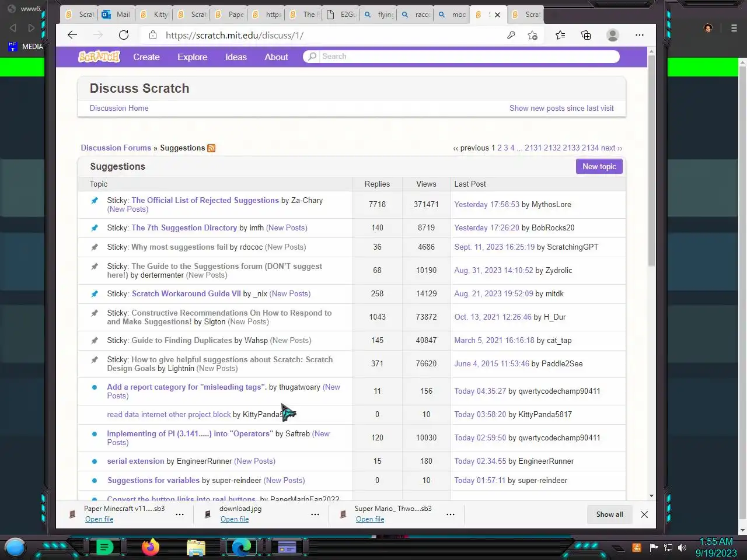Image resolution: width=747 pixels, height=560 pixels.
Task: Click Open file under download.jpg
Action: [x=235, y=519]
